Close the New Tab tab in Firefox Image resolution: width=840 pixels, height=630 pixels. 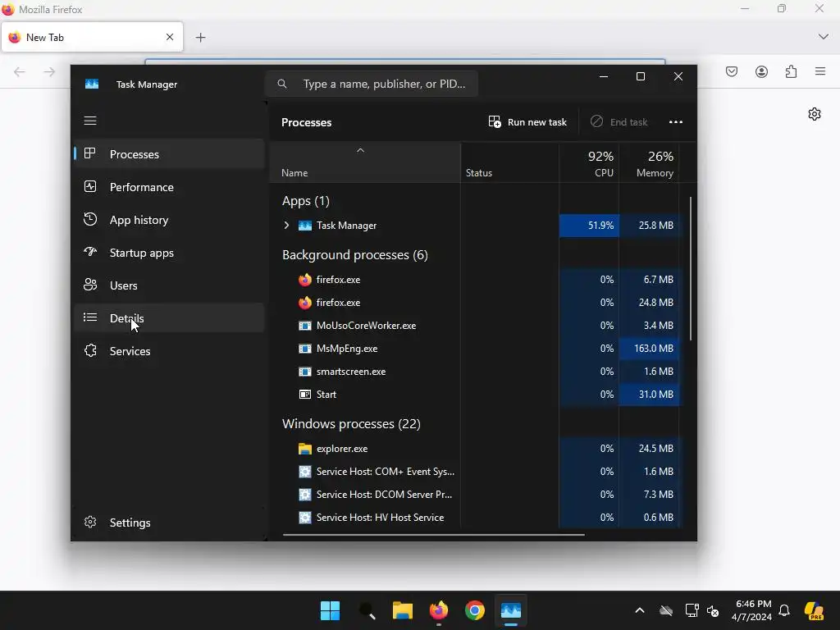[x=170, y=37]
